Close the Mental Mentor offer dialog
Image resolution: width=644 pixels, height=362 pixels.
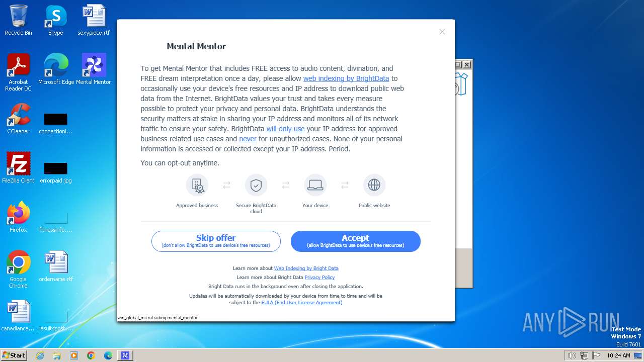[442, 32]
